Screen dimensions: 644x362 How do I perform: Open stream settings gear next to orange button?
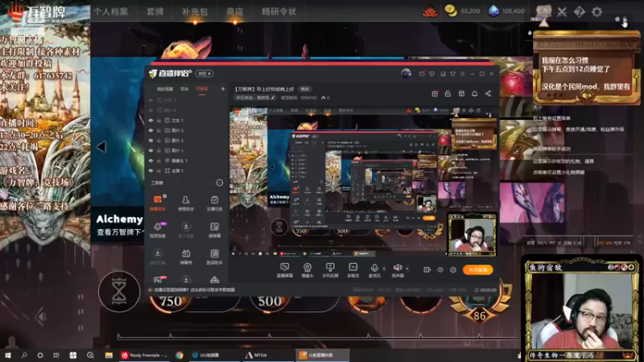(453, 269)
